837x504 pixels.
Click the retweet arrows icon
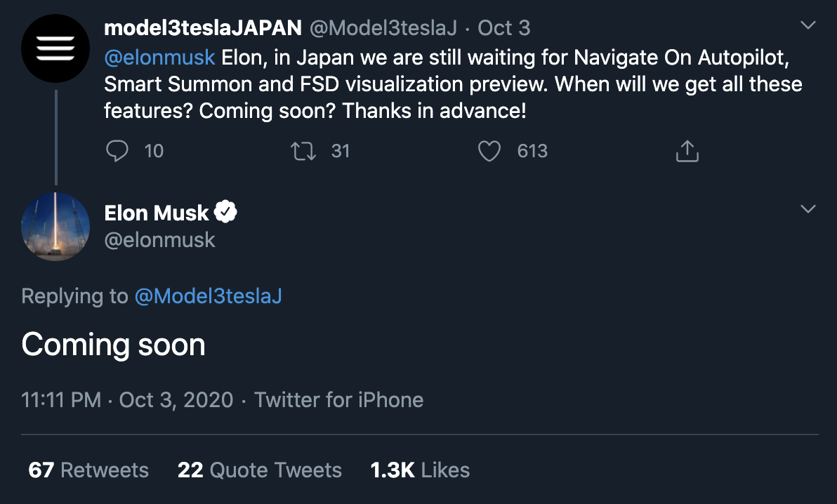coord(303,151)
